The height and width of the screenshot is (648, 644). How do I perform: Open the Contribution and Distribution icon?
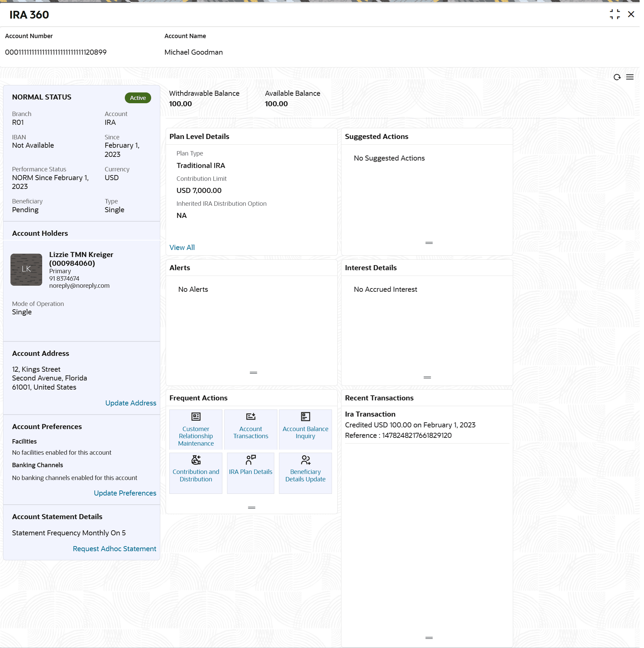196,460
